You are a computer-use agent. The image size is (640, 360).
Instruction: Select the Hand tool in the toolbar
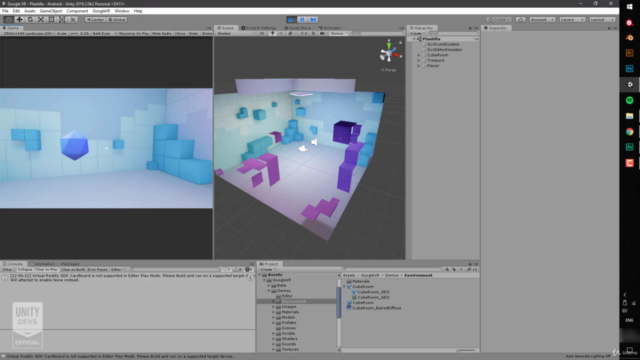pos(9,20)
